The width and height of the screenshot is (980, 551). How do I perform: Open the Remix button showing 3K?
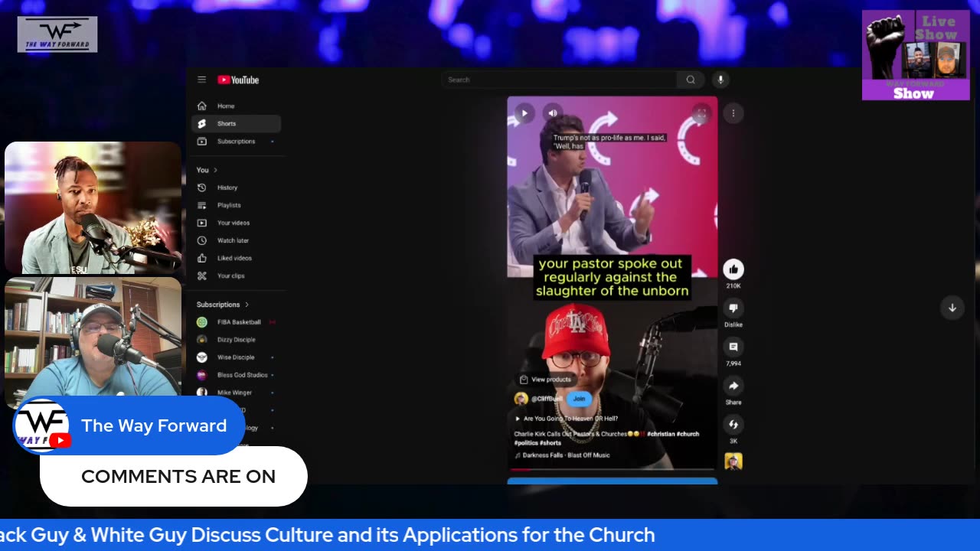click(x=733, y=425)
